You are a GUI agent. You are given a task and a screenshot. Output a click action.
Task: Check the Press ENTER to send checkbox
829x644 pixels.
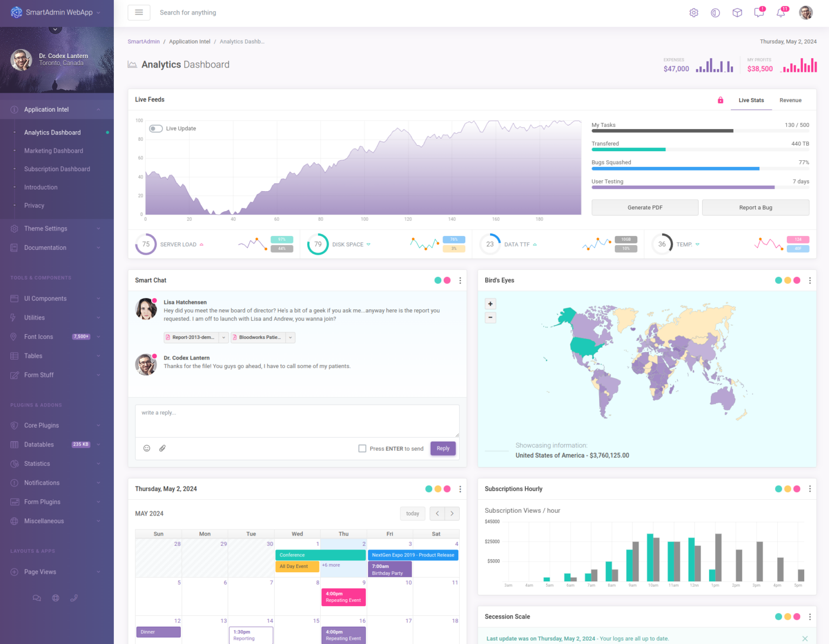[x=362, y=448]
